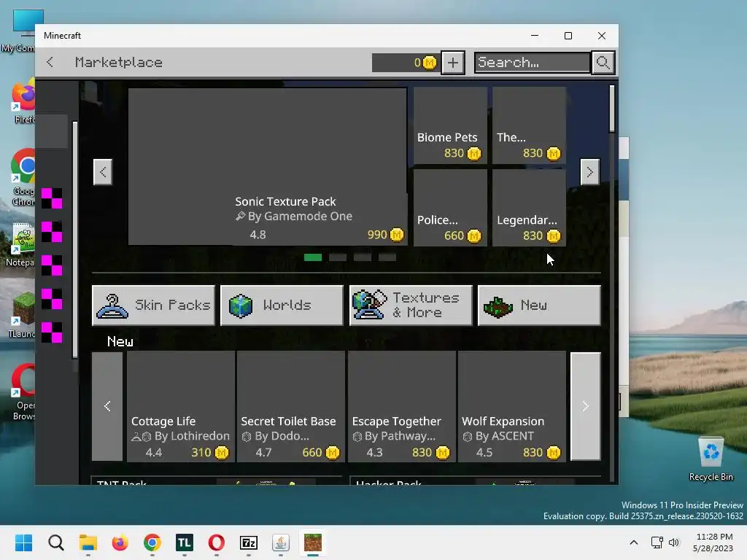Screen dimensions: 747x560
Task: Show hidden system tray icons
Action: coord(634,542)
